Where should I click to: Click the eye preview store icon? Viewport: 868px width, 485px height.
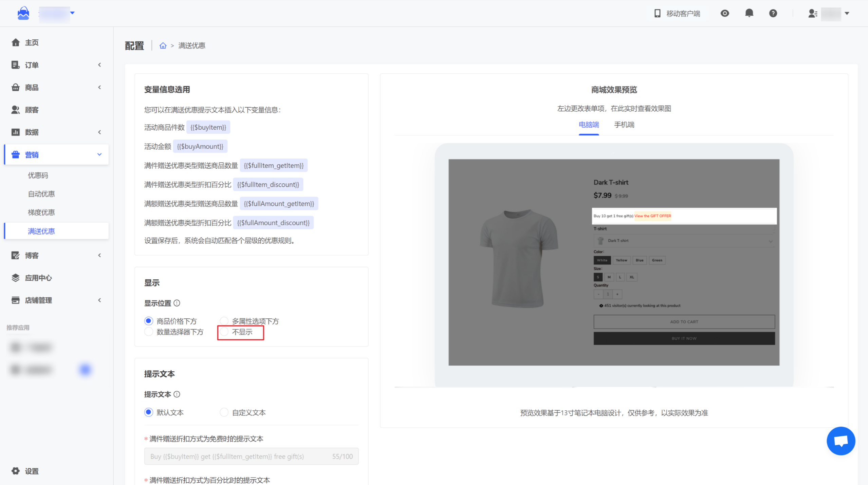[x=724, y=13]
